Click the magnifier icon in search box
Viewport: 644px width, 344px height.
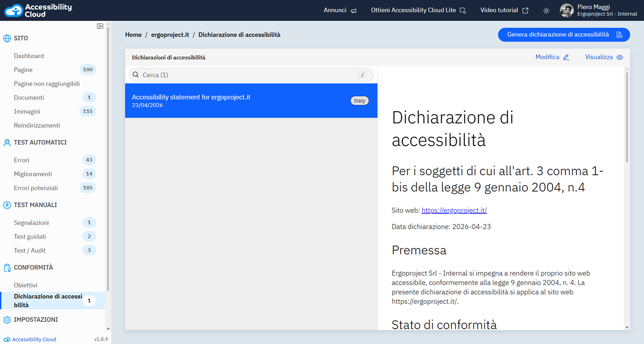(x=136, y=75)
